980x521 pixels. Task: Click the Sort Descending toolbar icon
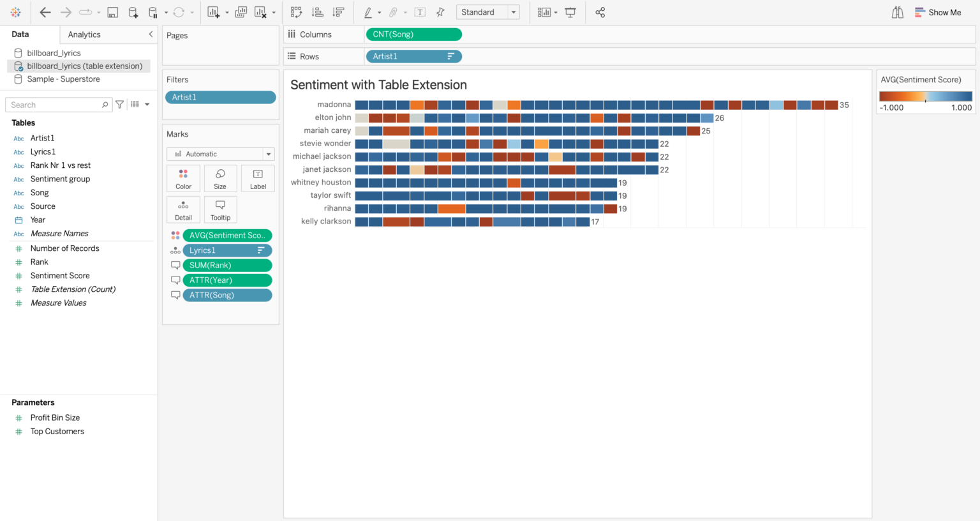(x=338, y=11)
